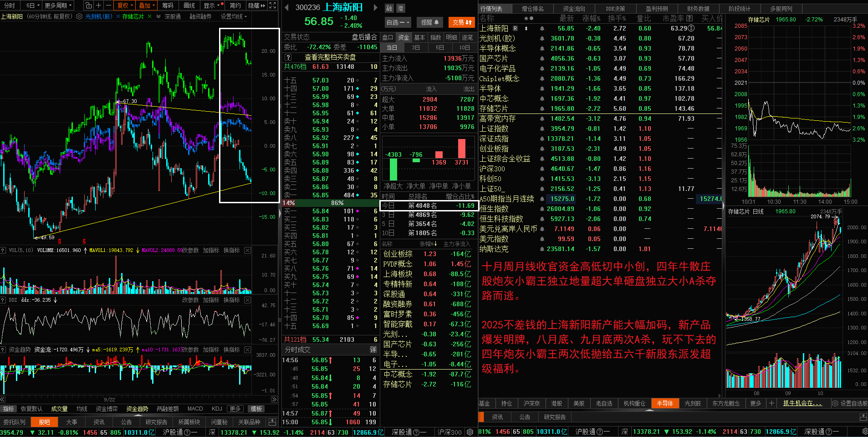Open 光刻胶 watchlist tab

(693, 403)
